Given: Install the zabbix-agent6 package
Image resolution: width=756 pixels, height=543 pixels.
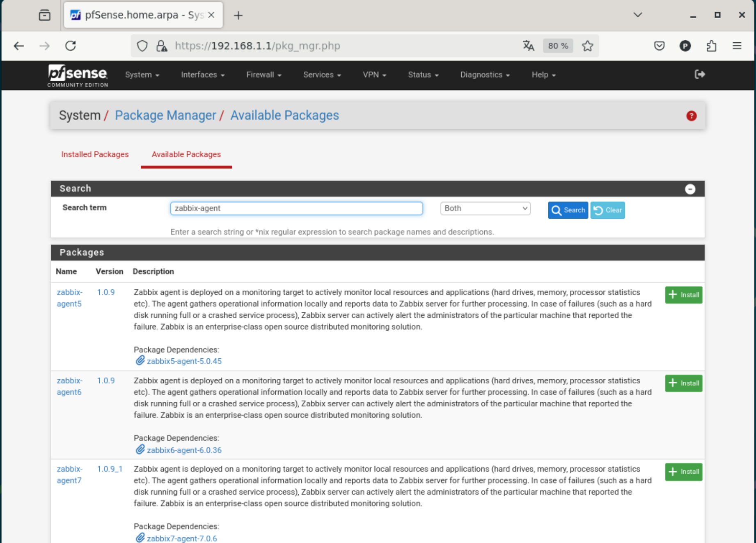Looking at the screenshot, I should (x=683, y=383).
